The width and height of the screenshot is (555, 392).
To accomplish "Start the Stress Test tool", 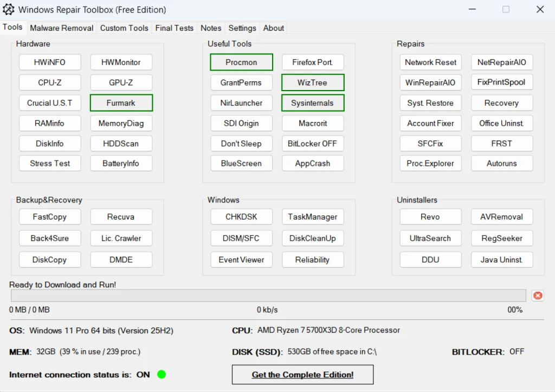I will tap(50, 163).
